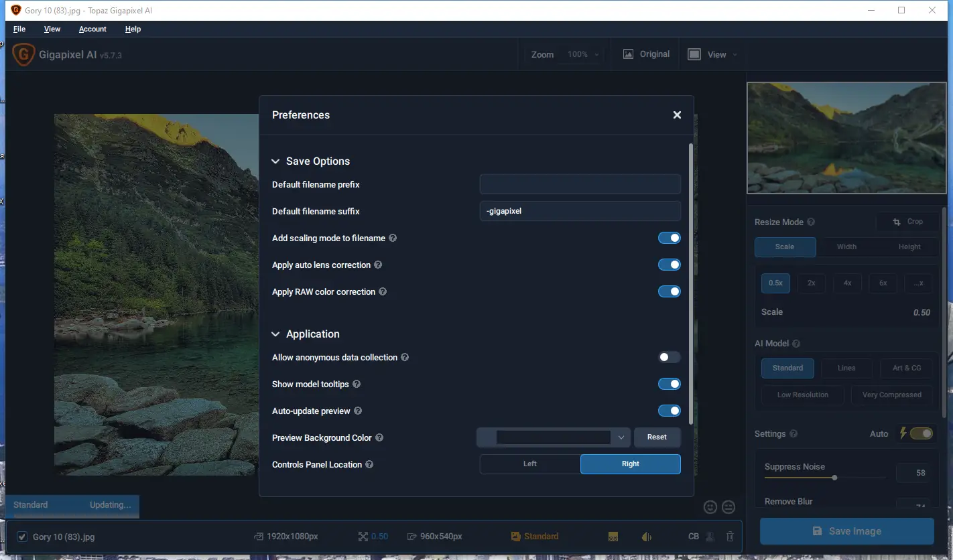Switch resize mode to Width tab
This screenshot has height=560, width=953.
click(846, 247)
